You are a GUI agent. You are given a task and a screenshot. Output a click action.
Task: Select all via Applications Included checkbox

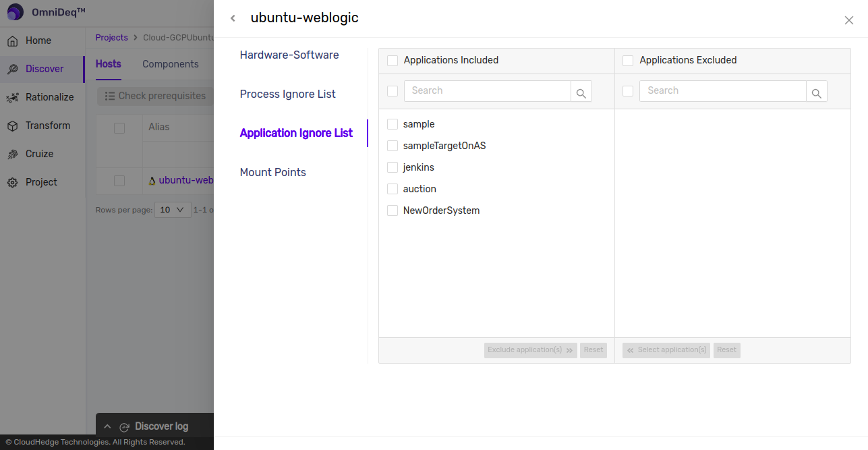pos(393,61)
